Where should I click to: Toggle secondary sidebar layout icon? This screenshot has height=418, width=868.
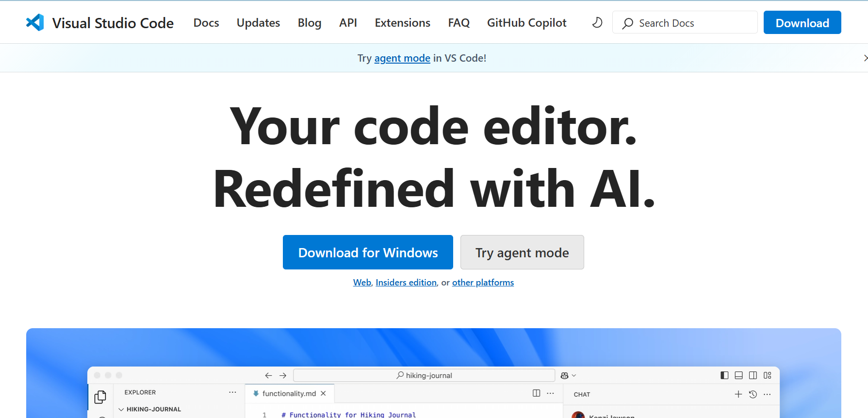(x=753, y=375)
